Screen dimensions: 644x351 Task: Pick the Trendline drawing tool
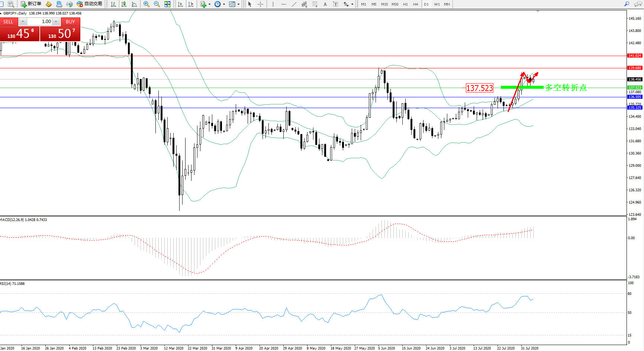click(294, 4)
